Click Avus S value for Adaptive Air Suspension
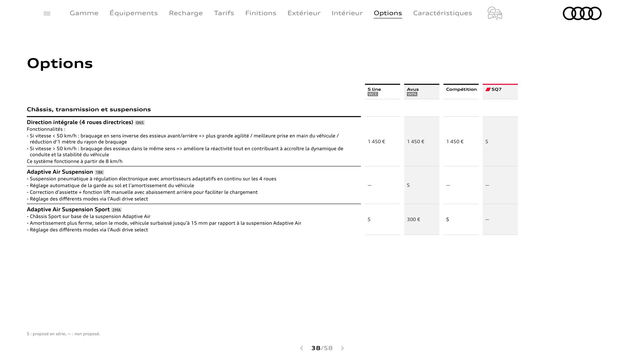Viewport: 644px width, 362px height. tap(408, 185)
